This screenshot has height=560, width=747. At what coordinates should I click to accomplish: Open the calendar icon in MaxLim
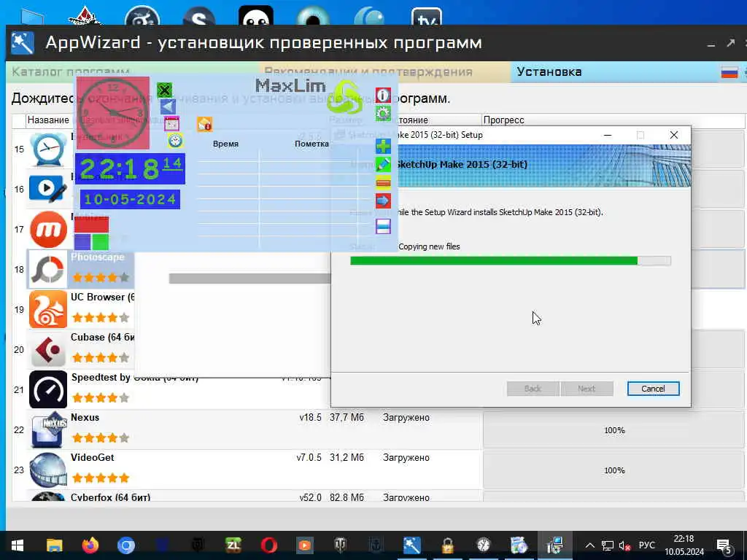click(171, 124)
